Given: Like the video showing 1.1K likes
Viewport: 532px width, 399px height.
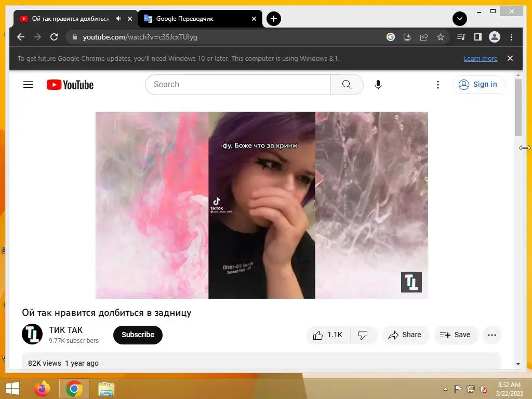Looking at the screenshot, I should click(328, 335).
